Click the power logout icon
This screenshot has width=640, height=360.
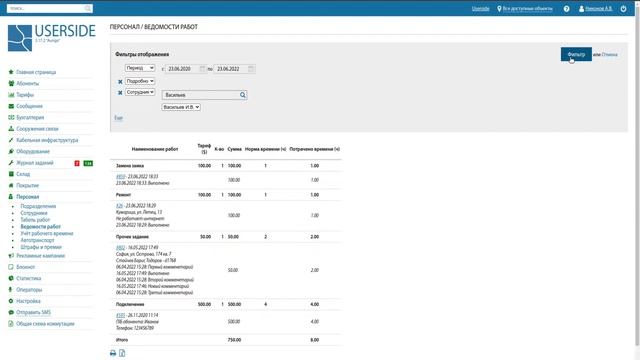tap(623, 9)
